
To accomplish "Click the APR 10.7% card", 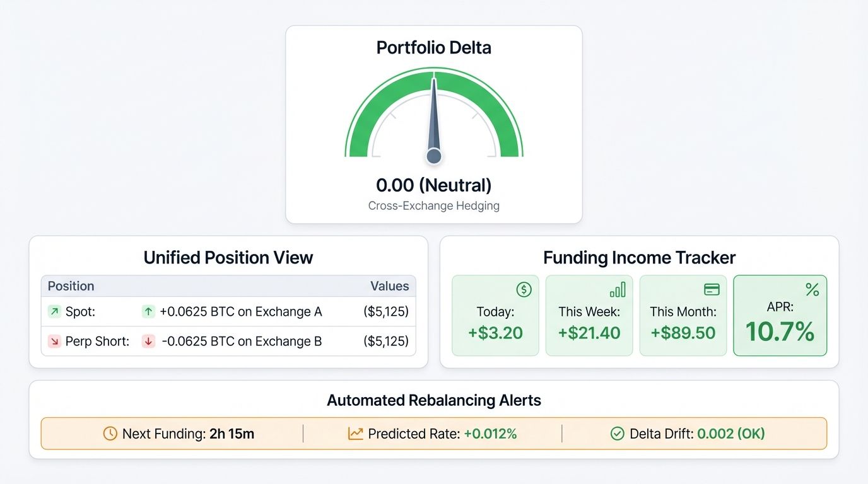I will [x=780, y=315].
